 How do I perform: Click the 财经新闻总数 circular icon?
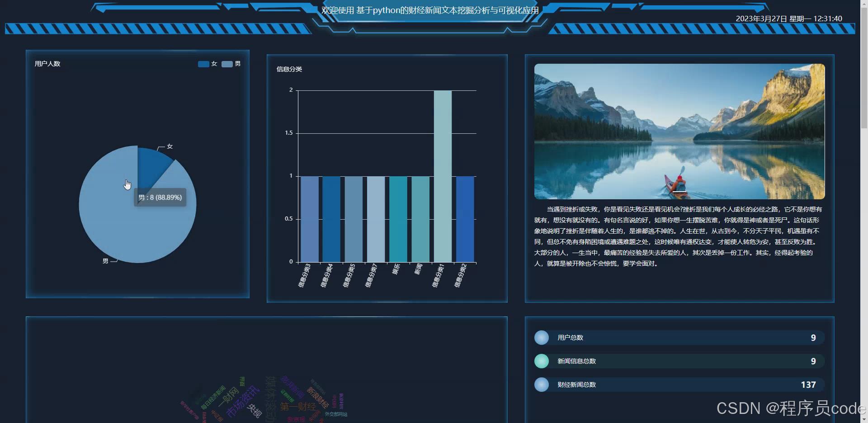[542, 385]
